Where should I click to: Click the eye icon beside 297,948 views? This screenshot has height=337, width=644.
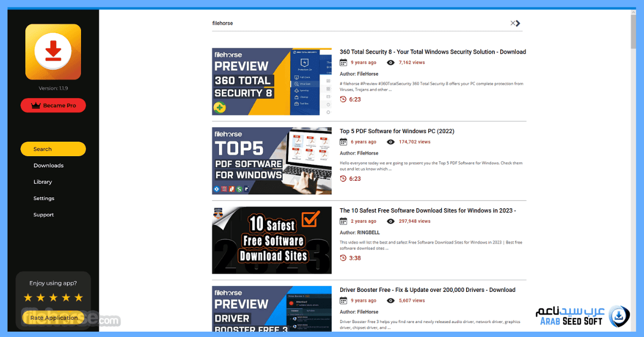click(x=391, y=222)
